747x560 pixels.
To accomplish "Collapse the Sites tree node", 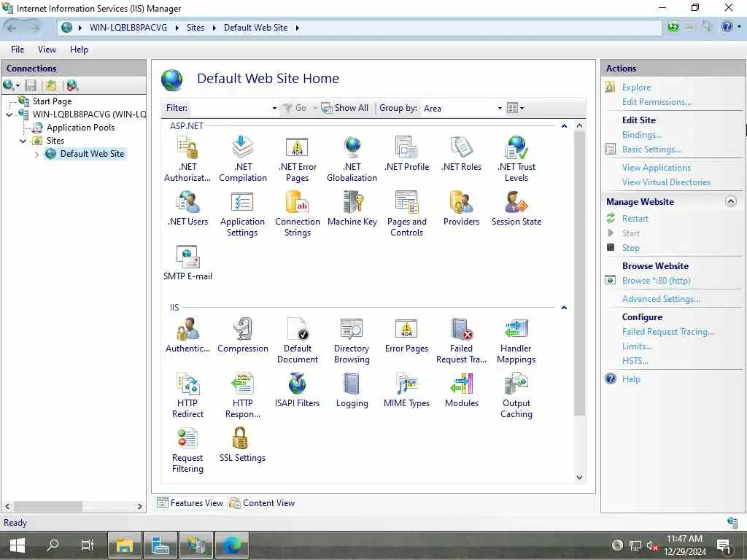I will pyautogui.click(x=23, y=141).
